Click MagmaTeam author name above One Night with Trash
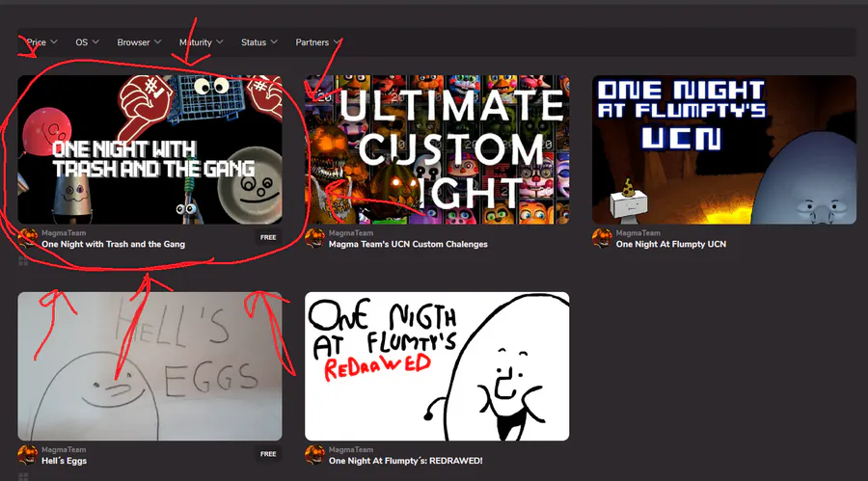The height and width of the screenshot is (481, 868). [64, 233]
